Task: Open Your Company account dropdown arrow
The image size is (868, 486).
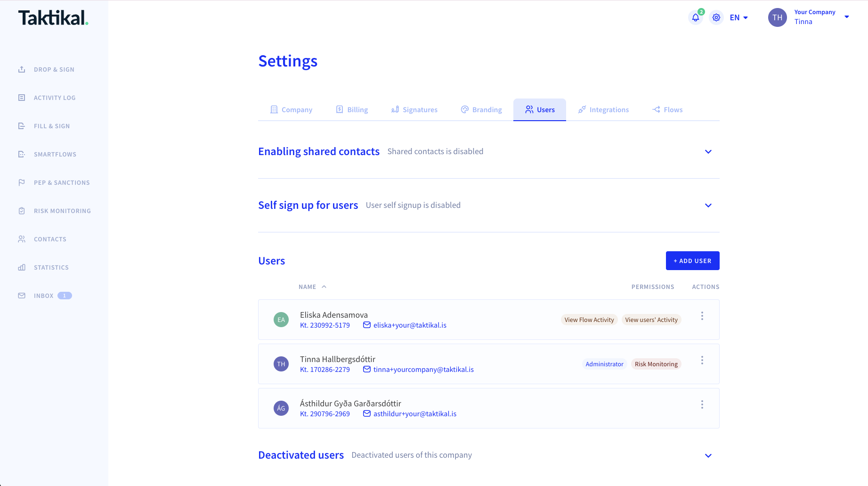Action: coord(847,17)
